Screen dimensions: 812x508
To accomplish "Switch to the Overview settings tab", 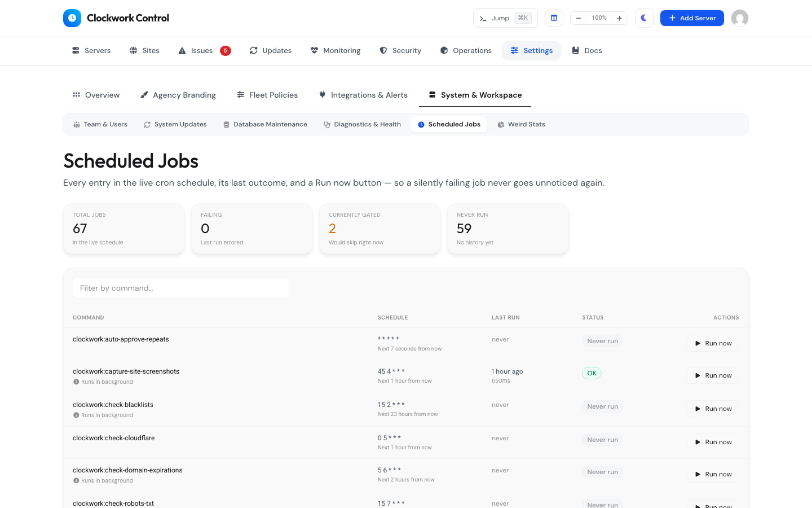I will click(96, 95).
